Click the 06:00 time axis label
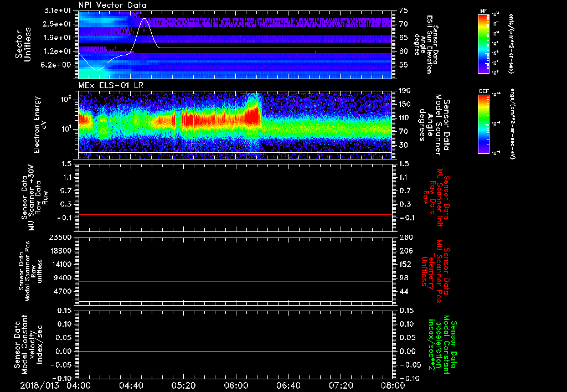Viewport: 567px width, 392px height. [x=235, y=385]
